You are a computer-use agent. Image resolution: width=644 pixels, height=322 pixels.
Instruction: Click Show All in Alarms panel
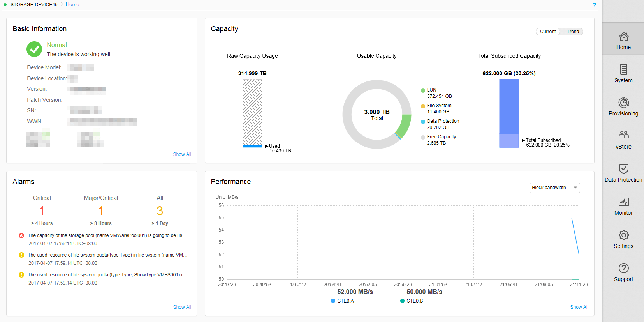click(x=182, y=307)
